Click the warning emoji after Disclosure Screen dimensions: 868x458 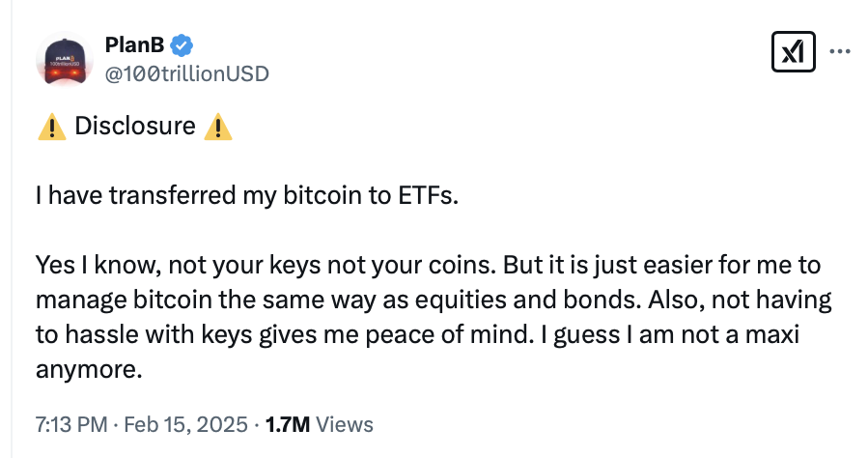[218, 127]
